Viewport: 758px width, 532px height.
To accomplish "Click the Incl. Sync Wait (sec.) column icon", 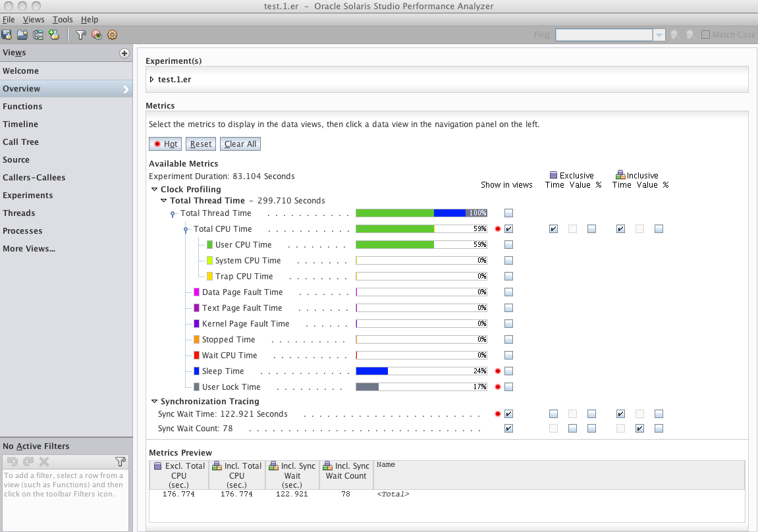I will point(274,466).
